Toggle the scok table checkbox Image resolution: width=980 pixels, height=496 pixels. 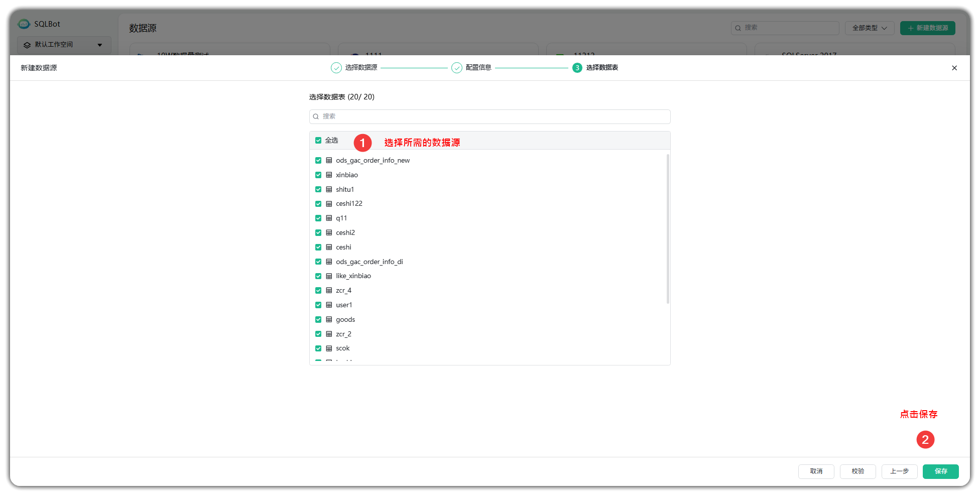click(x=318, y=348)
